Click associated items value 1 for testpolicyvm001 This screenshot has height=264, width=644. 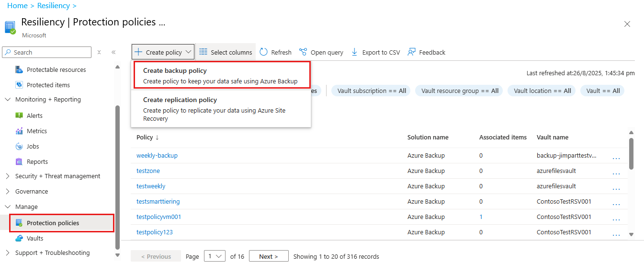click(481, 217)
